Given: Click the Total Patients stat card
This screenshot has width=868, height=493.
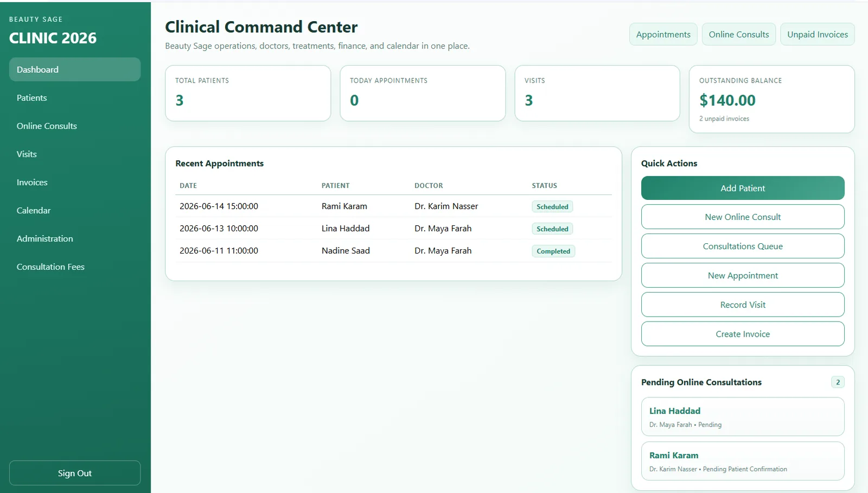Looking at the screenshot, I should (248, 93).
